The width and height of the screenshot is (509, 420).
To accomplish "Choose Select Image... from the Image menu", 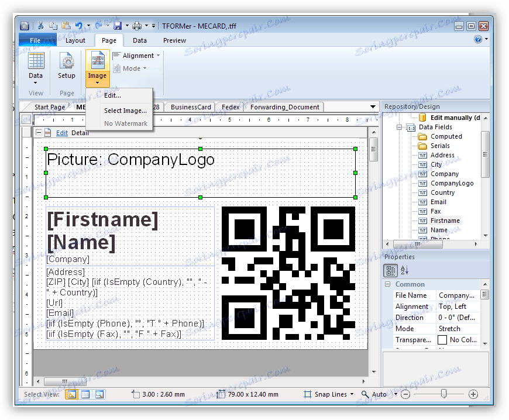I will pos(125,111).
